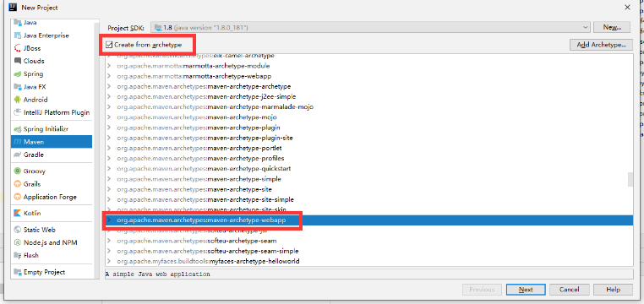Click the Gradle elephant icon

pos(17,155)
